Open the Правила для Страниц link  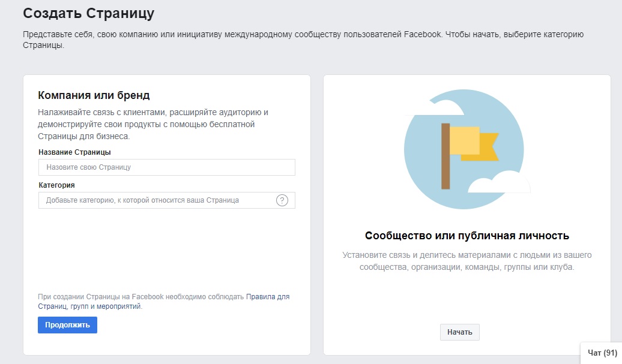pos(164,302)
